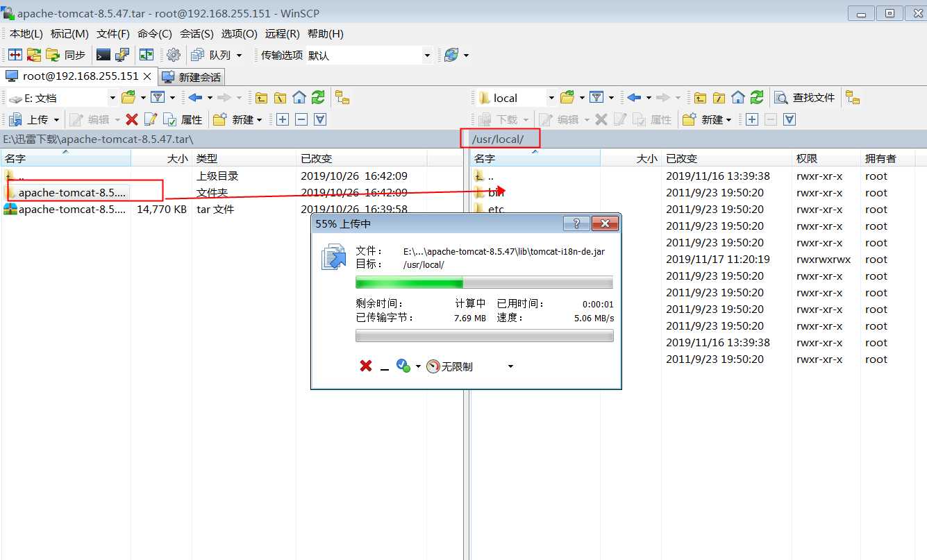Go to remote panel home directory
Screen dimensions: 927x560
point(738,98)
